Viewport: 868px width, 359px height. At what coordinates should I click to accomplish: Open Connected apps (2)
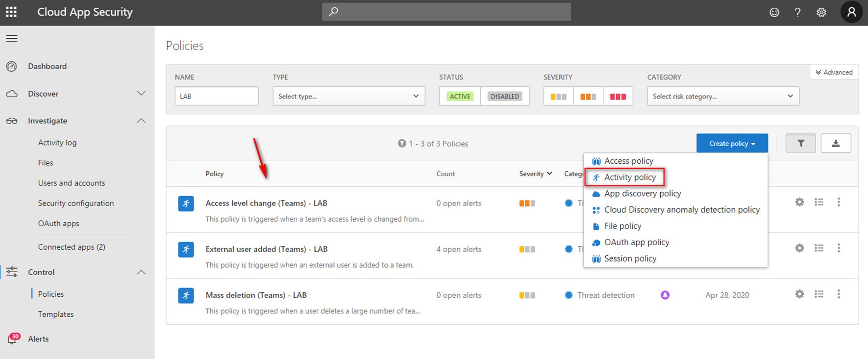point(72,247)
